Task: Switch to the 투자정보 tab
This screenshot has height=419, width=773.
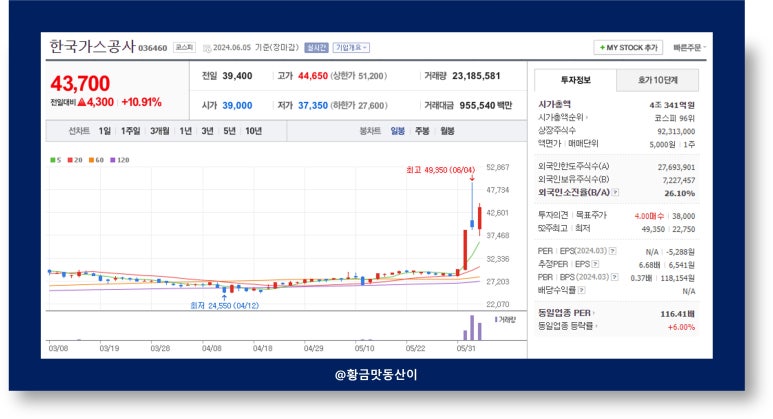Action: [575, 80]
